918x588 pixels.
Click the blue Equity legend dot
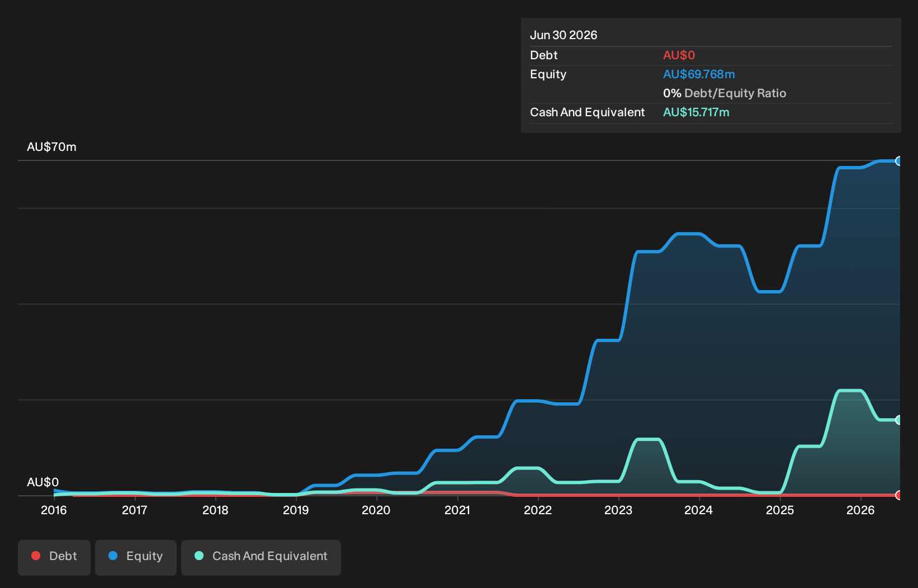click(113, 556)
